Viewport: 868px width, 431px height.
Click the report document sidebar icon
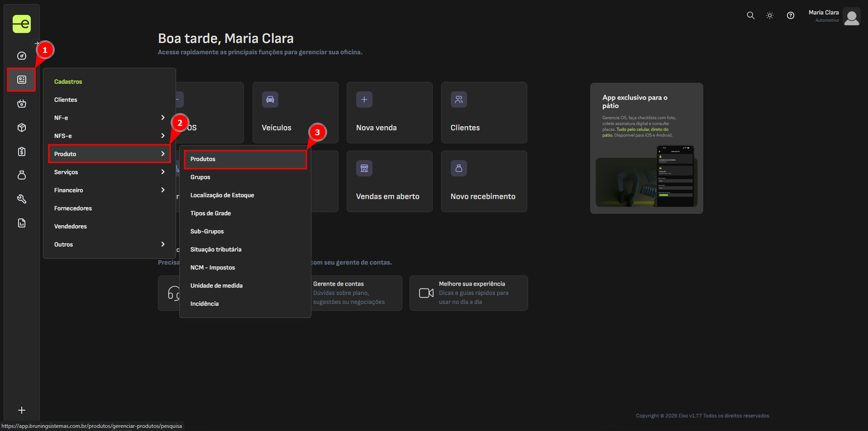(x=21, y=223)
